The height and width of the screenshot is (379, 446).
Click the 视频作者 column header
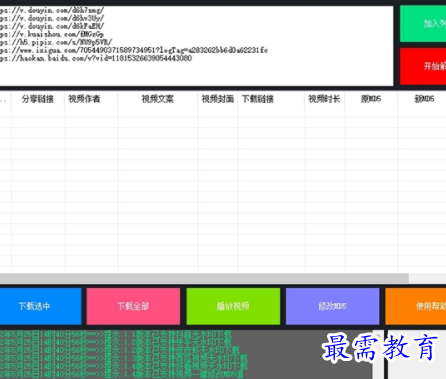(91, 99)
